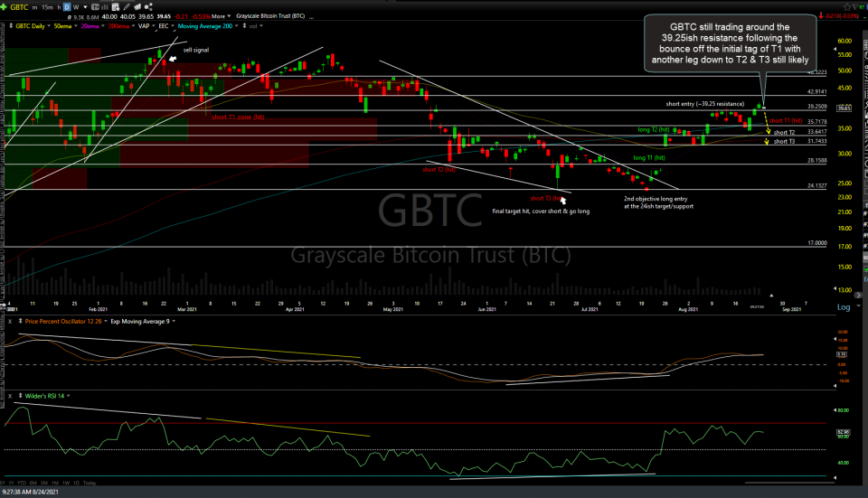Click the 'short T2' target label
Image resolution: width=868 pixels, height=498 pixels.
pos(784,132)
